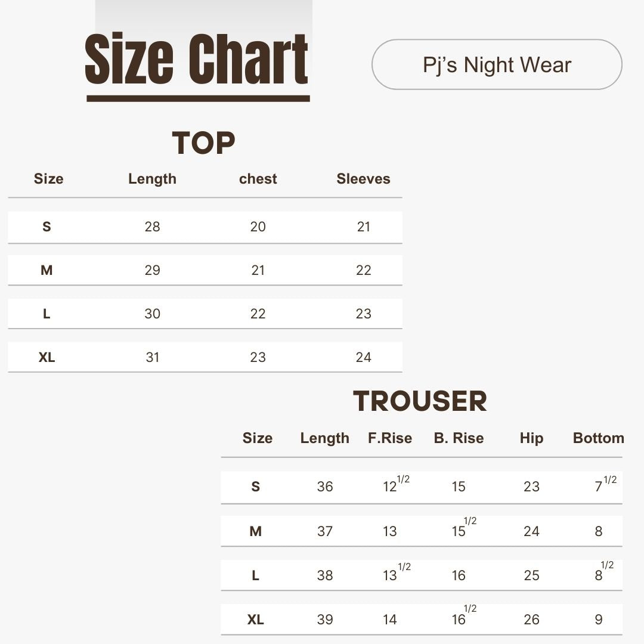Image resolution: width=644 pixels, height=644 pixels.
Task: Select the top length value 31
Action: tap(152, 357)
